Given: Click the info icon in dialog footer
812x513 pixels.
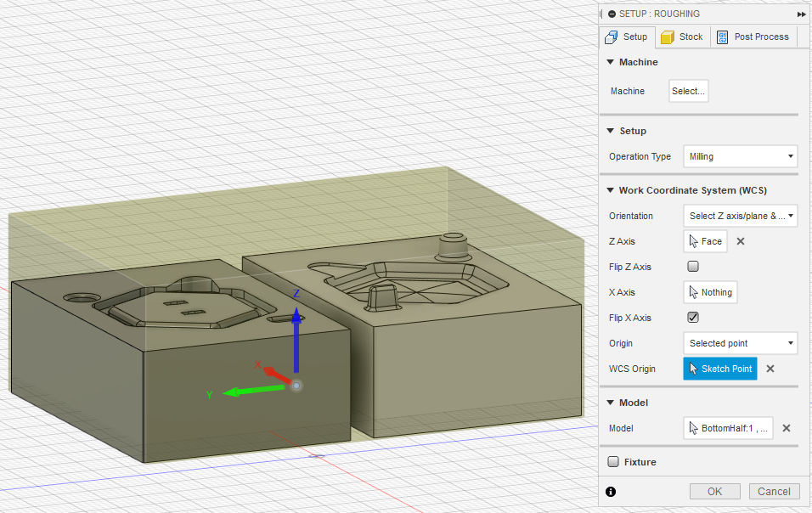Looking at the screenshot, I should 611,492.
